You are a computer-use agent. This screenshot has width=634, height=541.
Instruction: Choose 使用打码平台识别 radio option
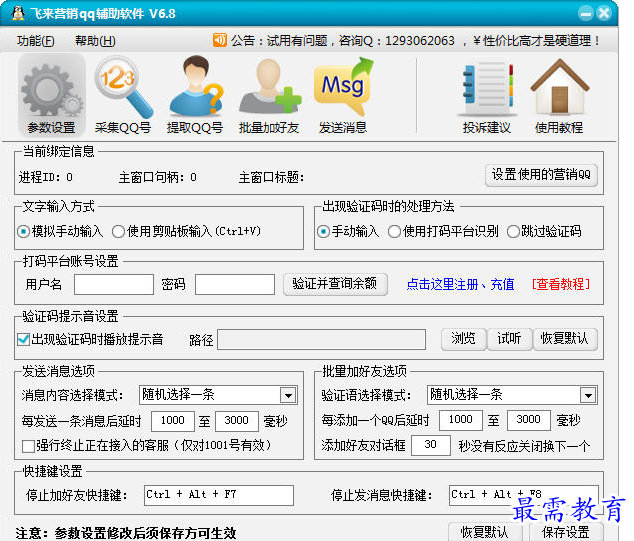(x=443, y=231)
